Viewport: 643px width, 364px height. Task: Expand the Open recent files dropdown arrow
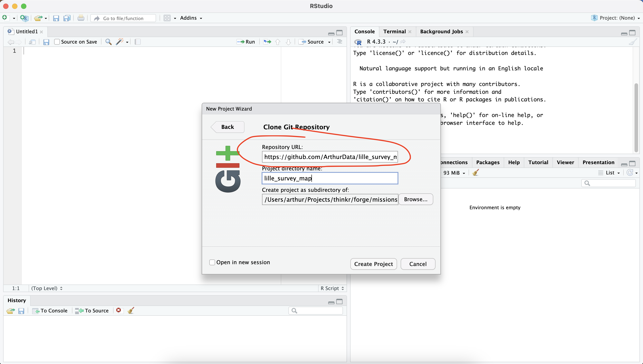pos(46,18)
